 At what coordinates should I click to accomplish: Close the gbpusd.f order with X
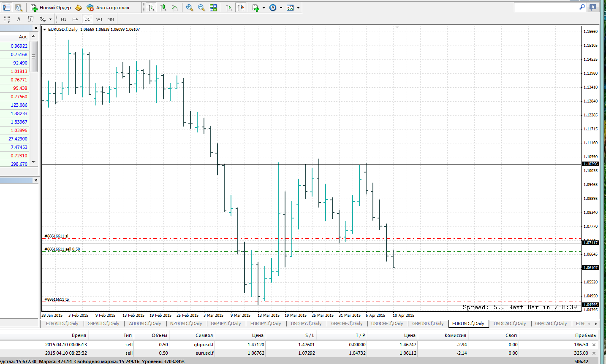coord(594,345)
